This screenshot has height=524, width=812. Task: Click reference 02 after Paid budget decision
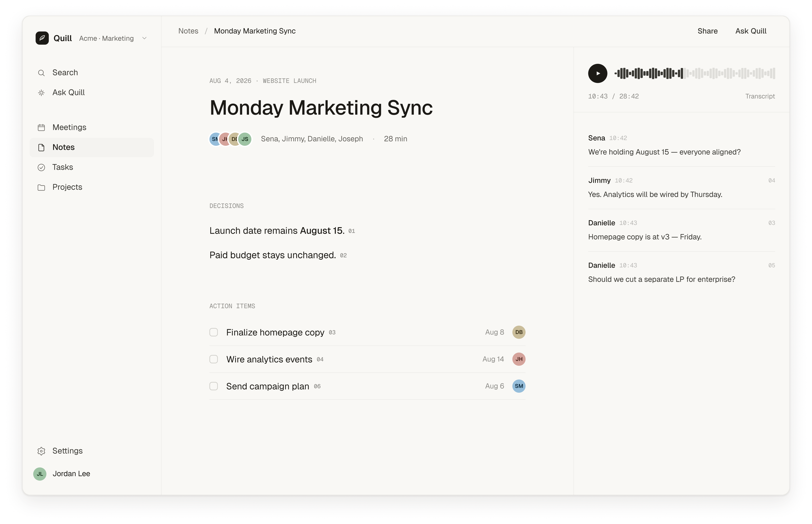[343, 256]
